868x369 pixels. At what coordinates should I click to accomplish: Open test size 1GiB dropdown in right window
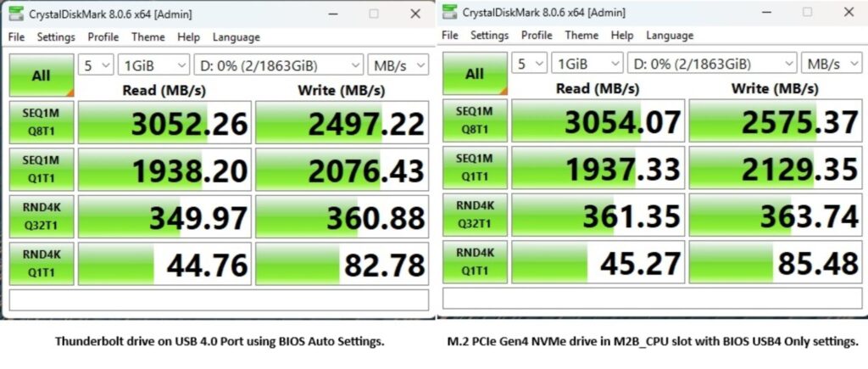587,64
